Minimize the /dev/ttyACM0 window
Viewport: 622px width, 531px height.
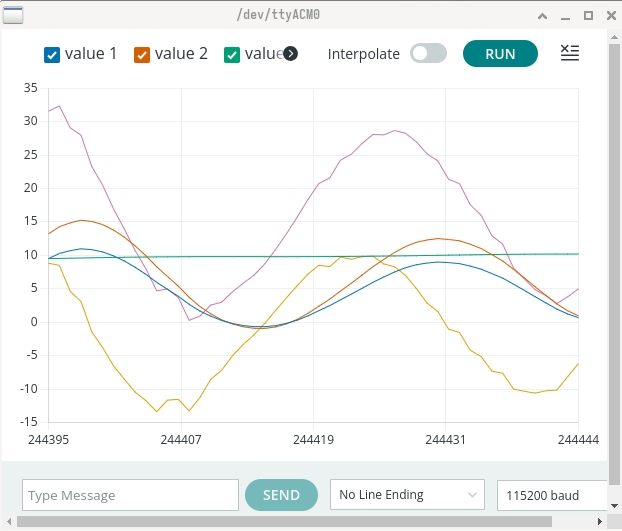point(565,15)
